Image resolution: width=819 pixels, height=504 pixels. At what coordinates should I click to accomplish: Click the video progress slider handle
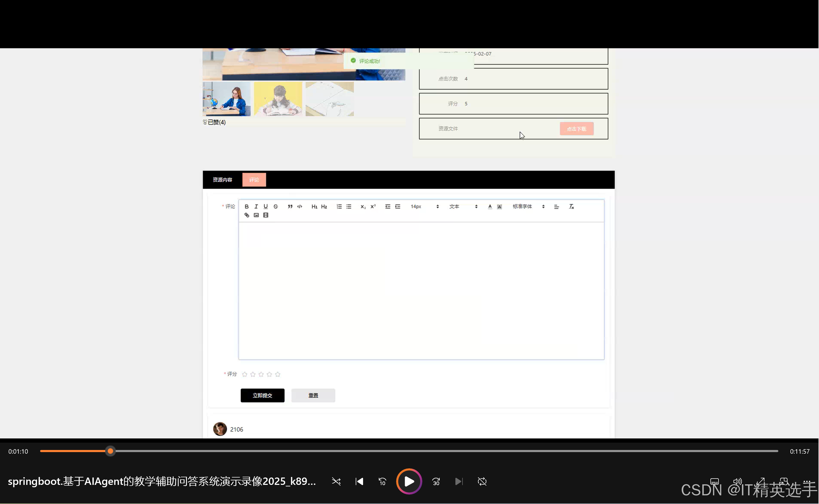(110, 451)
